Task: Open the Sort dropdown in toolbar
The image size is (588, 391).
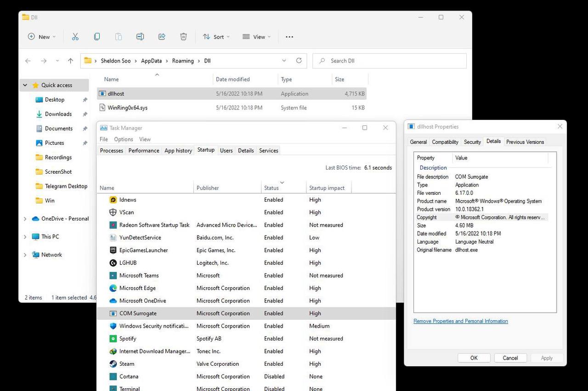Action: coord(216,37)
